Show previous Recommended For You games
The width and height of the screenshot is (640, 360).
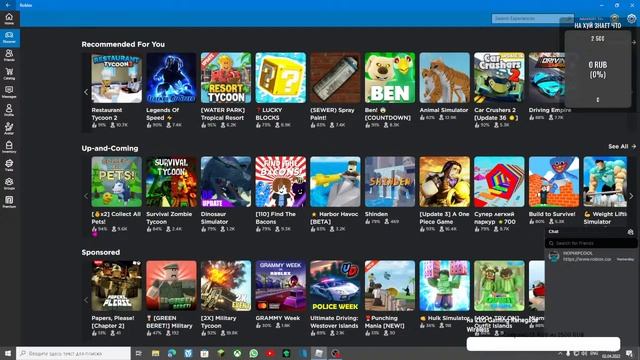pyautogui.click(x=86, y=92)
